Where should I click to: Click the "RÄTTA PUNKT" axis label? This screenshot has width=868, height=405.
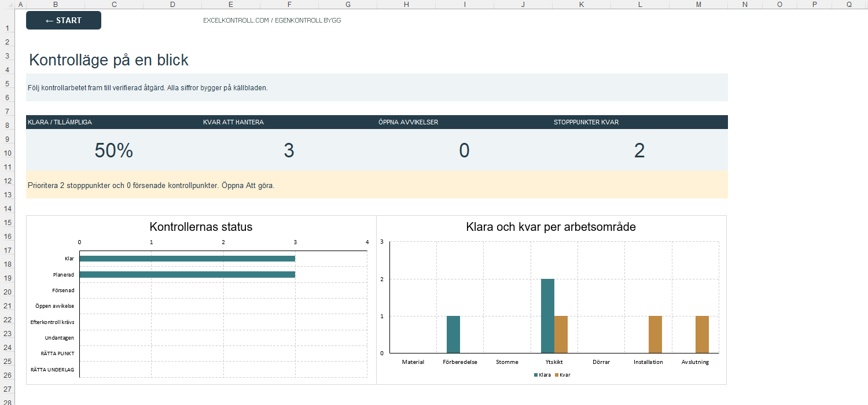pyautogui.click(x=57, y=353)
